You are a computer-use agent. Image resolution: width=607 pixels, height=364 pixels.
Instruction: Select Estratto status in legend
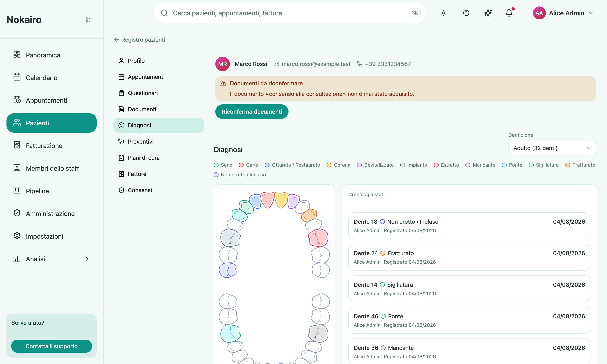point(446,165)
